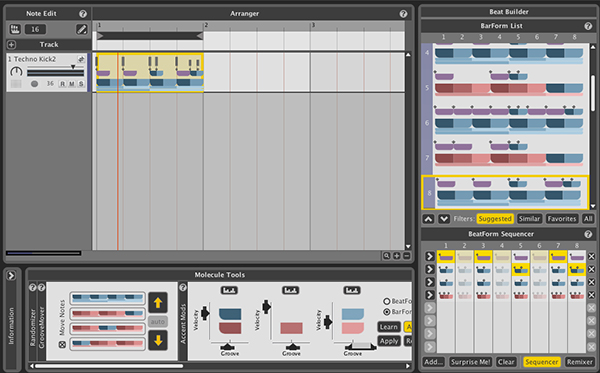Expand third BeatForm Sequencer row arrow
This screenshot has height=373, width=600.
[x=430, y=282]
